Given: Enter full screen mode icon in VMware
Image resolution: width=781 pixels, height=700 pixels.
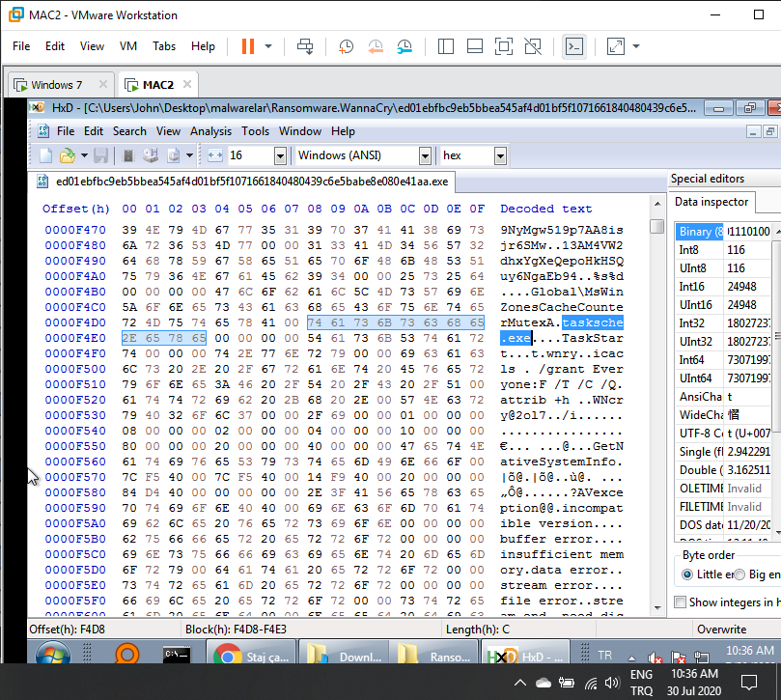Looking at the screenshot, I should click(x=504, y=46).
